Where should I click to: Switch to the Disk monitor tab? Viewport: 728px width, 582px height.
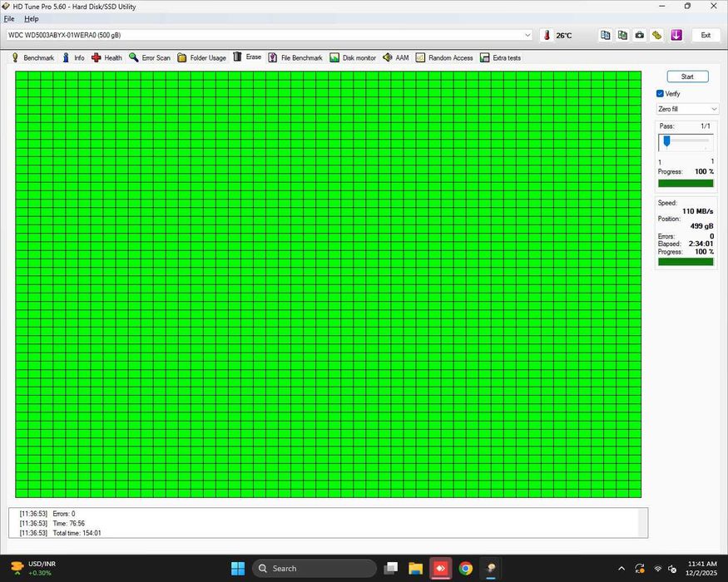[353, 57]
